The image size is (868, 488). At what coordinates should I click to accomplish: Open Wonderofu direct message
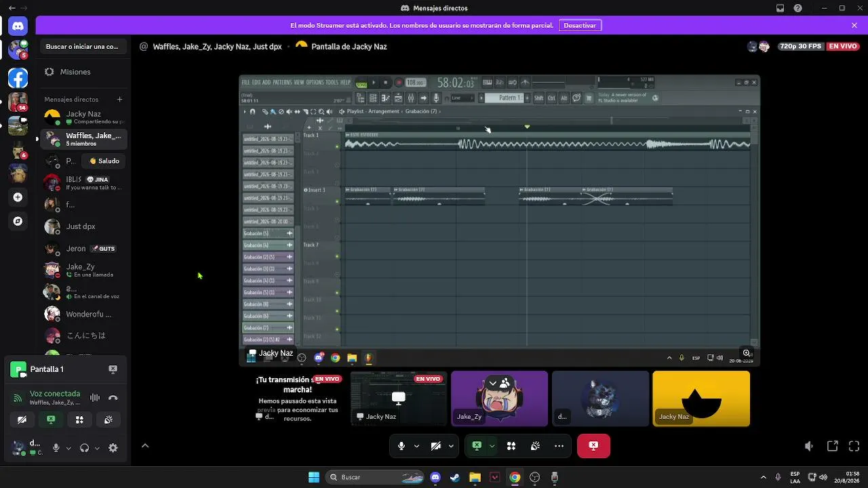point(83,314)
